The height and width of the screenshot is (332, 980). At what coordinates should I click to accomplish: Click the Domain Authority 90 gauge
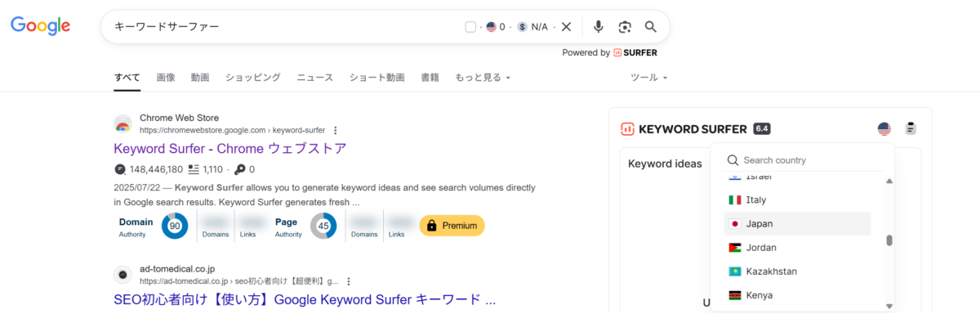tap(175, 226)
